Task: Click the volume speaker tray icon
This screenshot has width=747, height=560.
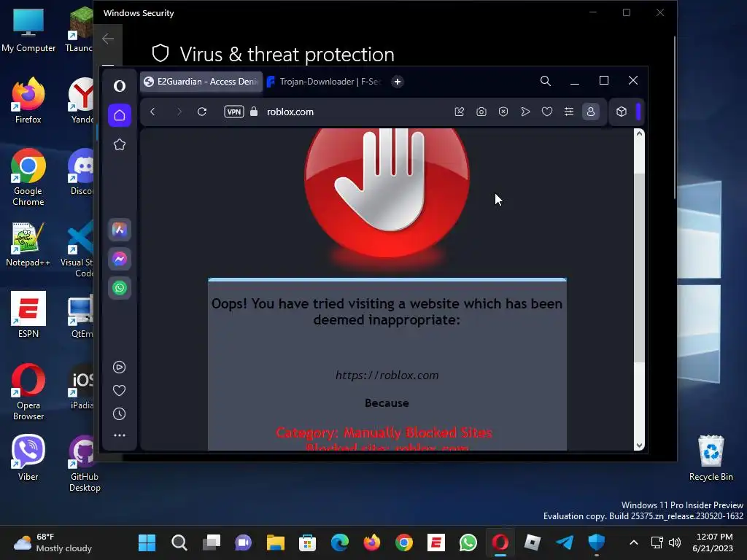Action: pyautogui.click(x=675, y=542)
